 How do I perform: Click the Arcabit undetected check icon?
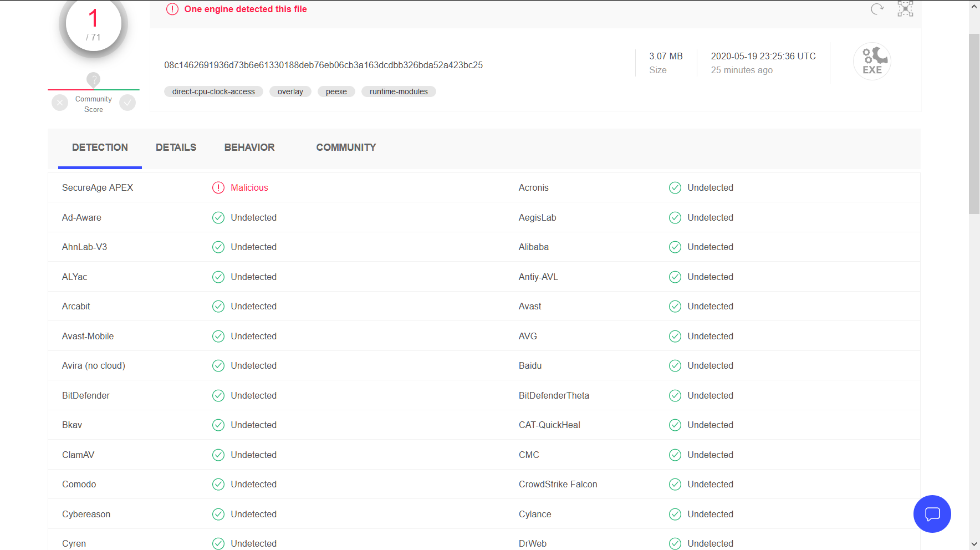coord(218,307)
